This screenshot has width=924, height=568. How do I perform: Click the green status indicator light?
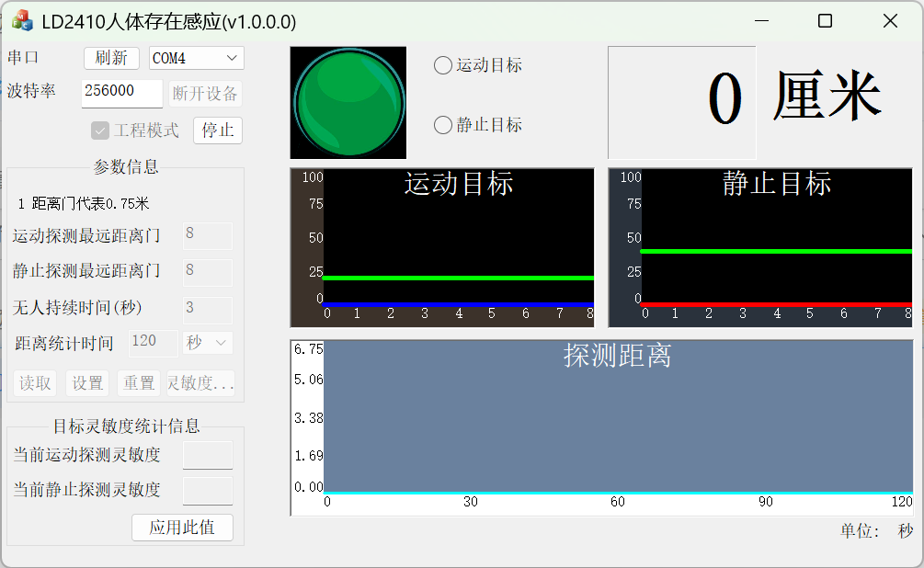tap(348, 103)
